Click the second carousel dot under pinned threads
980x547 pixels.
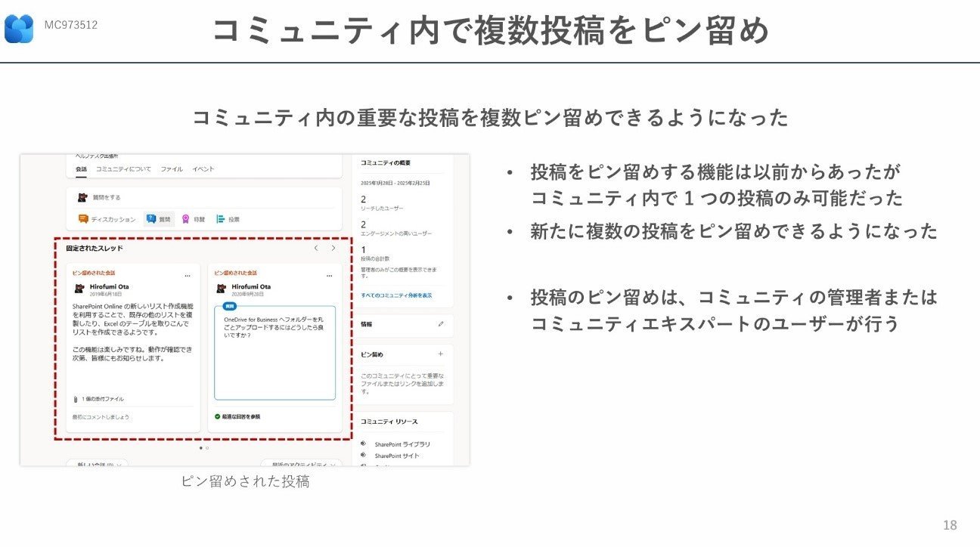click(x=207, y=448)
